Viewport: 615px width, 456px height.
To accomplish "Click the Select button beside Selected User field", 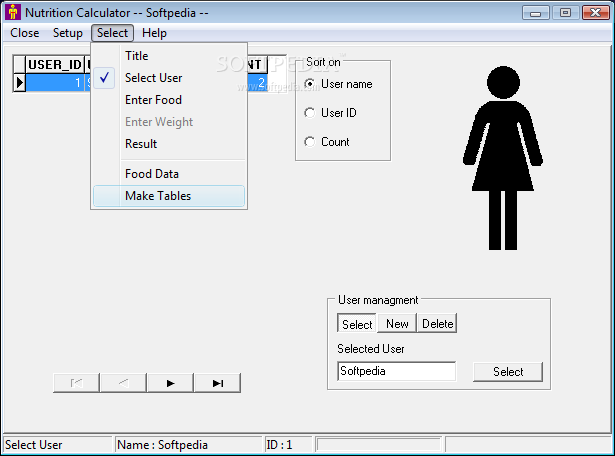I will [508, 372].
